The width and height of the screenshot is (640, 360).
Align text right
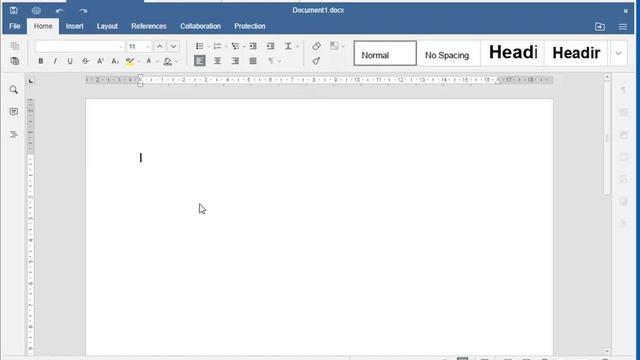coord(235,61)
